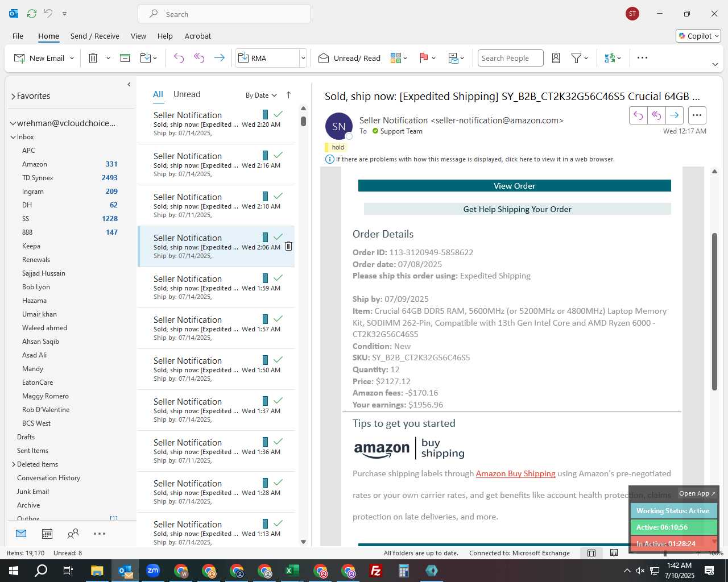Click the ribbon Forward arrow icon
728x582 pixels.
coord(219,58)
